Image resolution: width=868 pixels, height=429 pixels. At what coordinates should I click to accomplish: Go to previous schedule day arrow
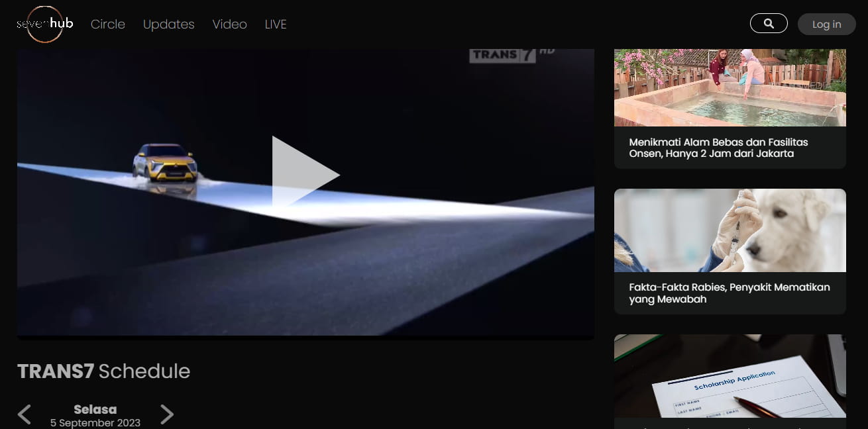click(x=25, y=414)
